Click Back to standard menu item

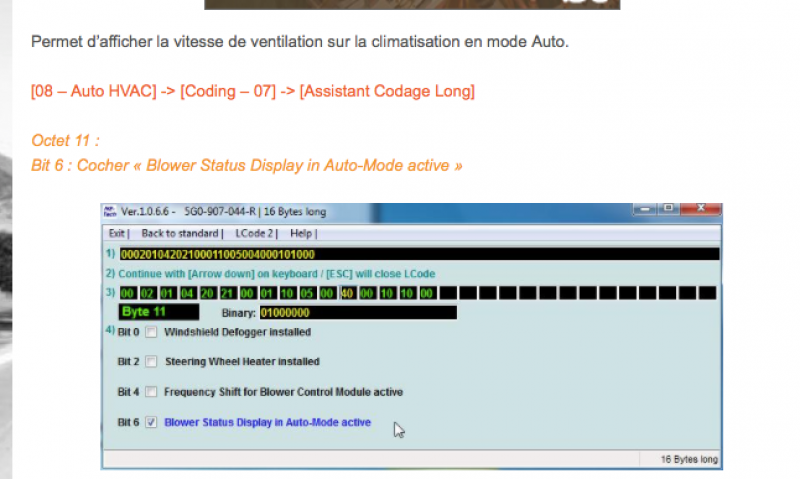pyautogui.click(x=180, y=234)
